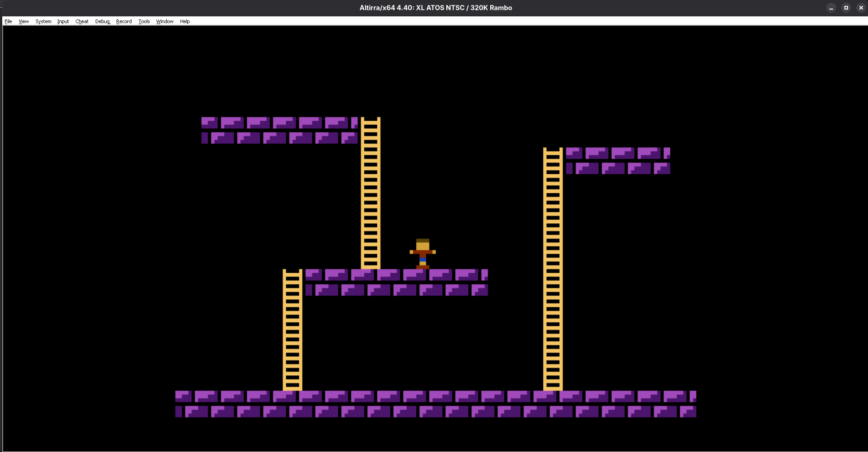
Task: Open the File menu
Action: click(x=8, y=21)
